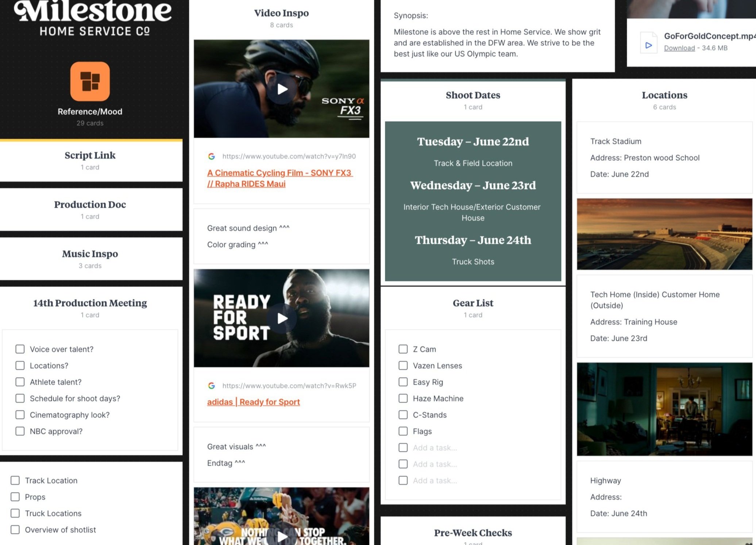Check Cinematography look? task

tap(20, 415)
